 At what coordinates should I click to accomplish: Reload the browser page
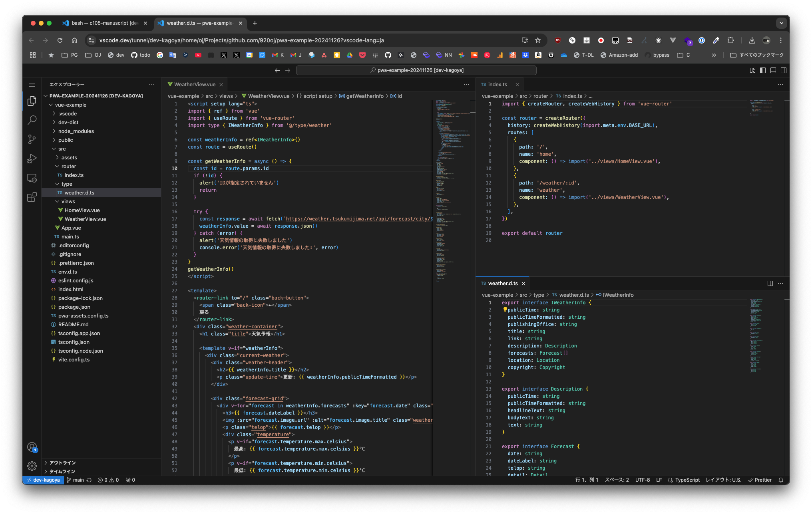[x=60, y=40]
